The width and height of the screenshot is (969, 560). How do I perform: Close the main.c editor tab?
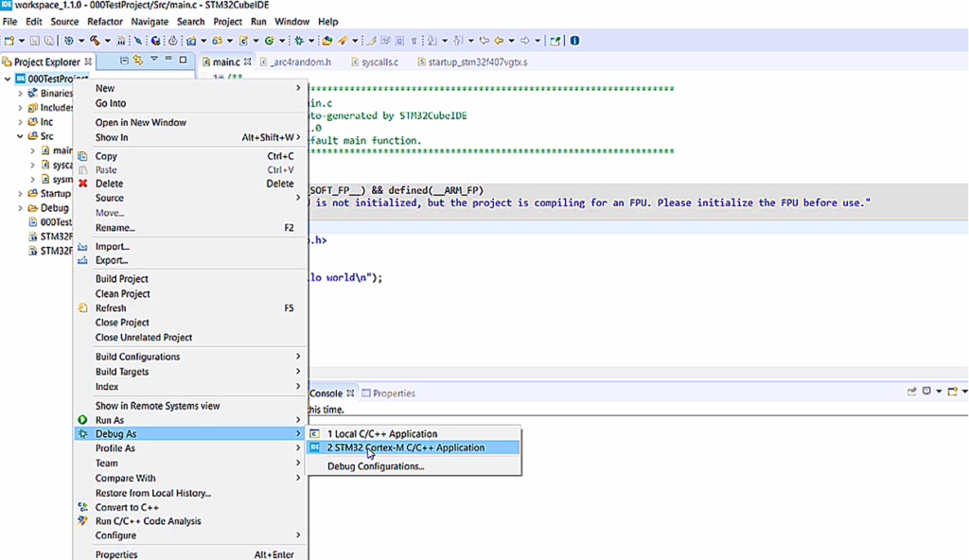(x=247, y=61)
